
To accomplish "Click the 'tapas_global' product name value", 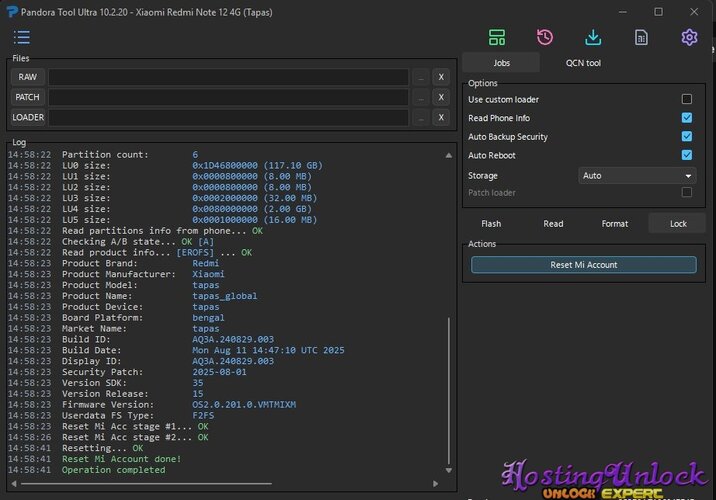I will click(225, 296).
